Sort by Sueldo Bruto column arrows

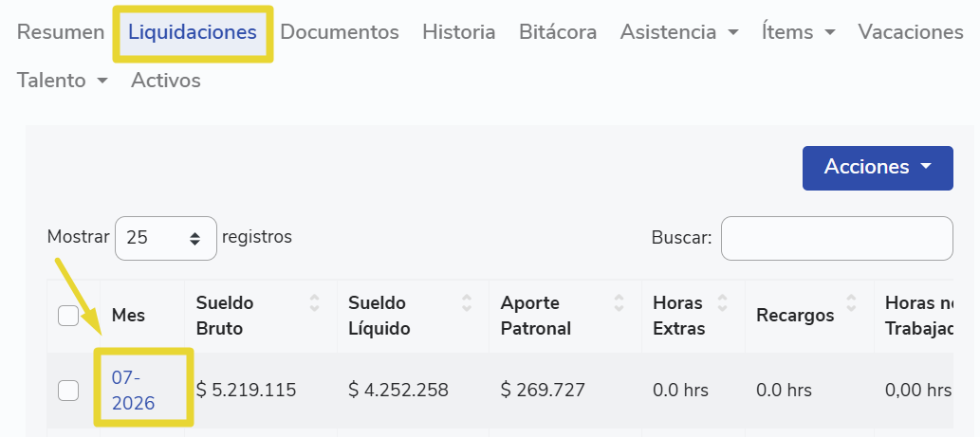(x=314, y=302)
